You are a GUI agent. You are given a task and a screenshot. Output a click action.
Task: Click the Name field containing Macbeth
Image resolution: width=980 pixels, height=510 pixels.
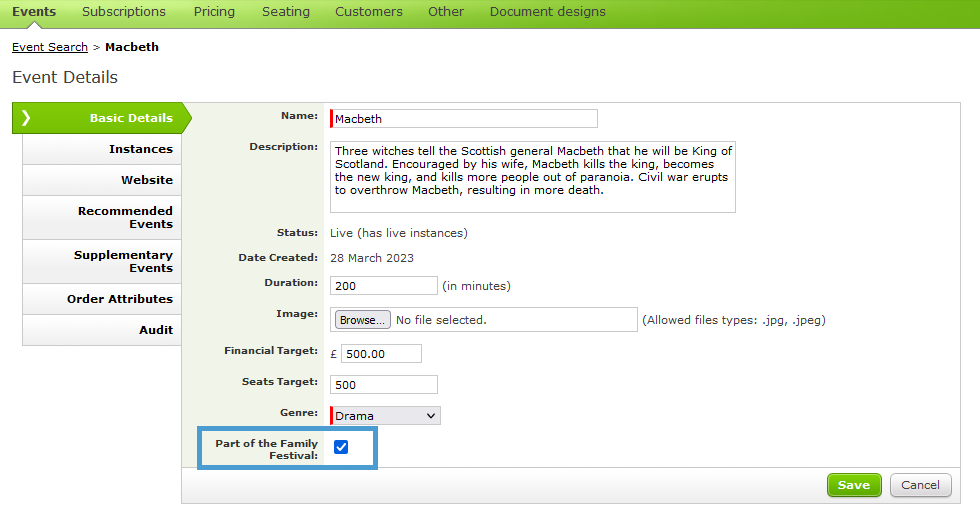click(464, 119)
